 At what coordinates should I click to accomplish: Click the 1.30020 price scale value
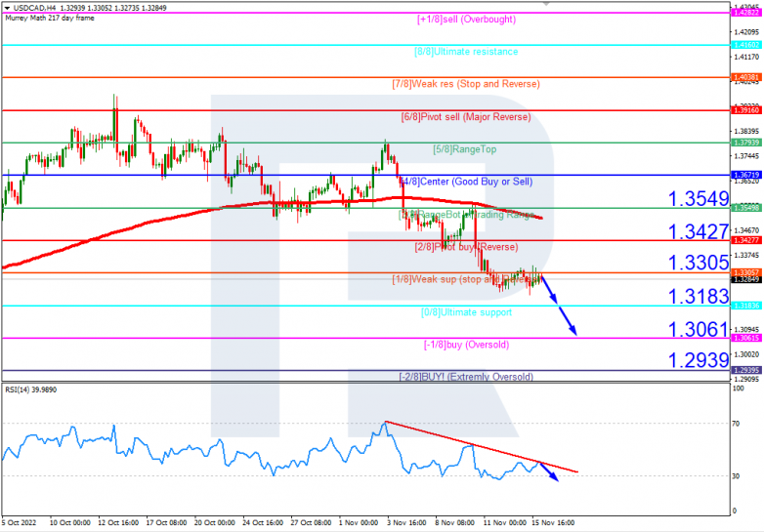coord(746,354)
